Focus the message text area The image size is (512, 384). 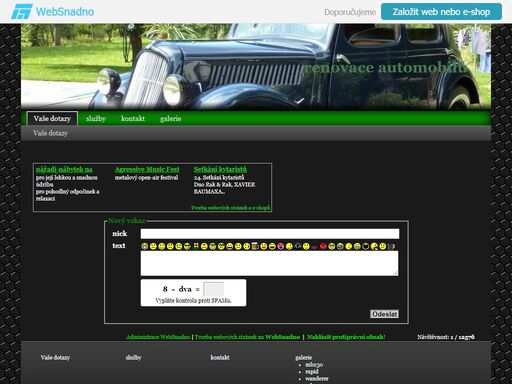269,263
